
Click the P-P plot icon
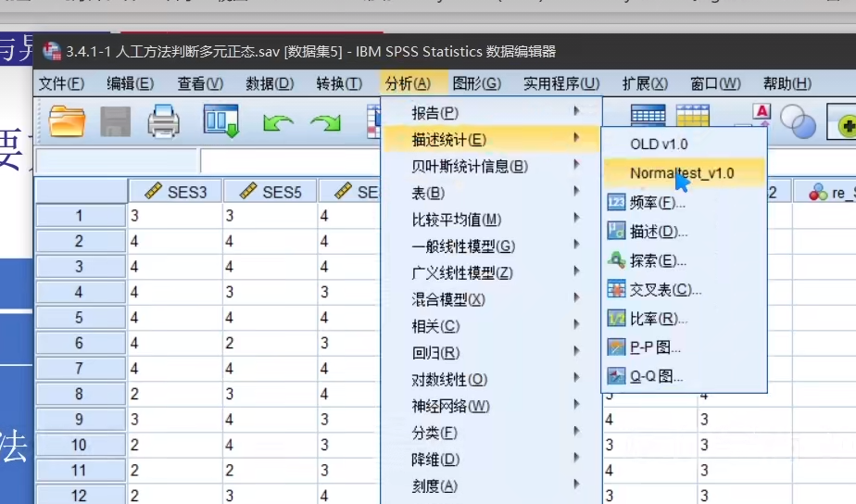pyautogui.click(x=616, y=346)
